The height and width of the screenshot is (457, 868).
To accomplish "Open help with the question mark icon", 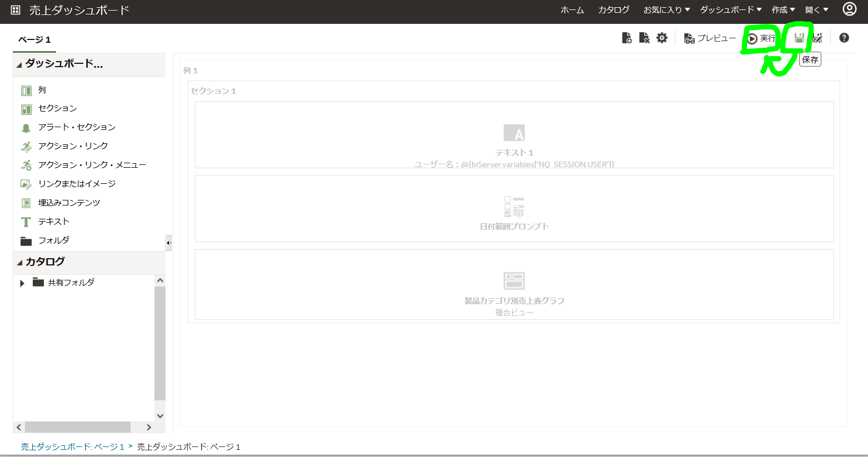I will [844, 38].
